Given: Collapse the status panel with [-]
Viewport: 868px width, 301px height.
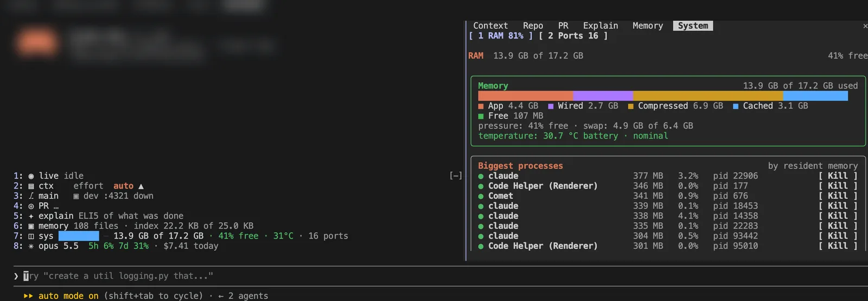Looking at the screenshot, I should pos(456,175).
